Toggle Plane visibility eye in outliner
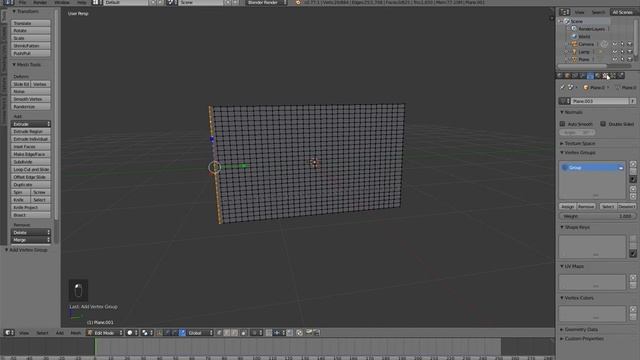Image resolution: width=640 pixels, height=360 pixels. tap(614, 59)
